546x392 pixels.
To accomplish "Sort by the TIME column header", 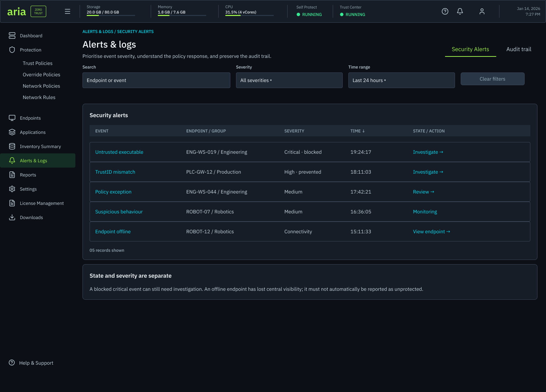I will tap(358, 131).
